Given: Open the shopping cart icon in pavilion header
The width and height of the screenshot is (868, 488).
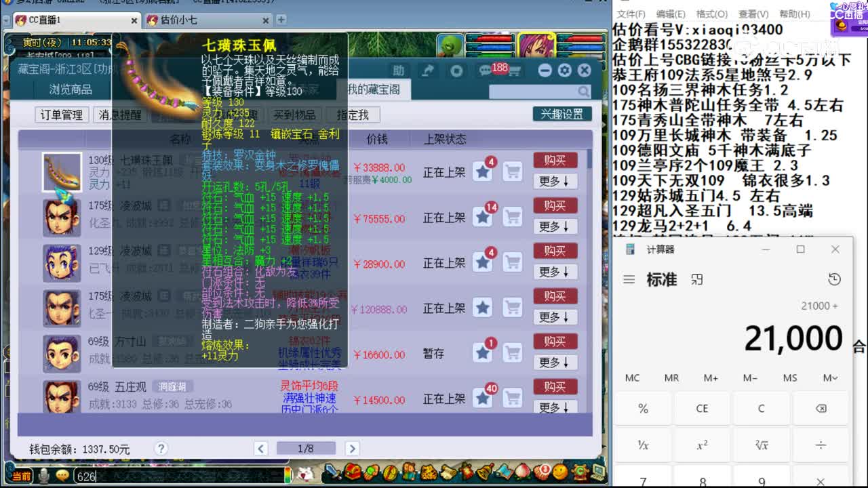Looking at the screenshot, I should [514, 70].
